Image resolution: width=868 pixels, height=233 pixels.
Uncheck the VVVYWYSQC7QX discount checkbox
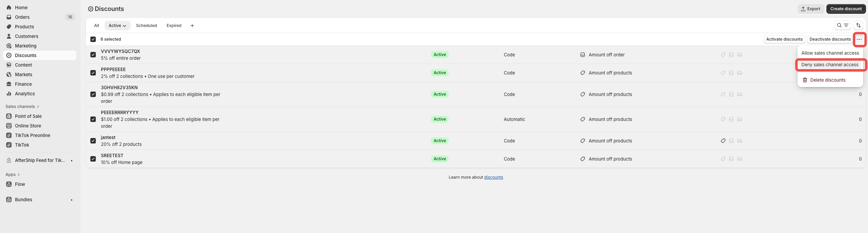(x=93, y=55)
